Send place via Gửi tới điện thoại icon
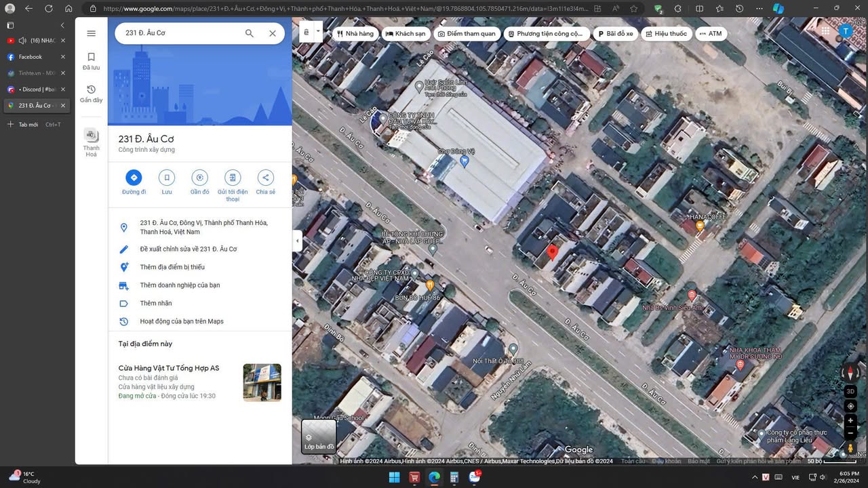 coord(233,178)
